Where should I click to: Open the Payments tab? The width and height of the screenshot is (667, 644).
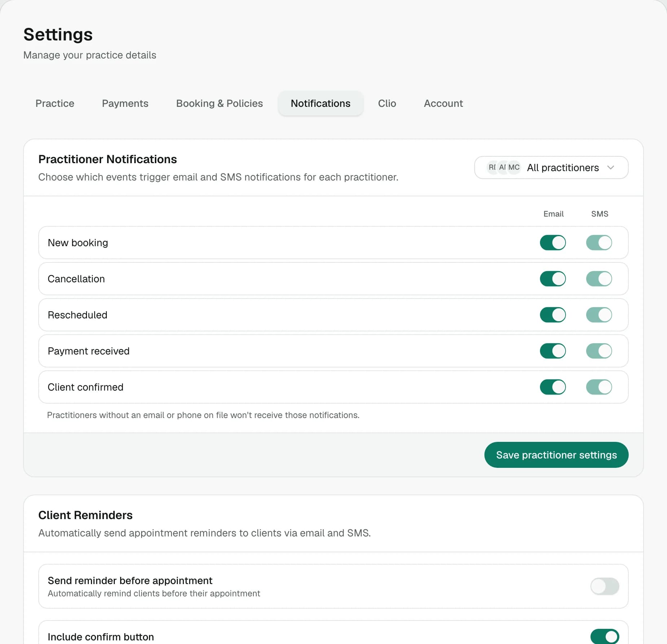tap(125, 103)
